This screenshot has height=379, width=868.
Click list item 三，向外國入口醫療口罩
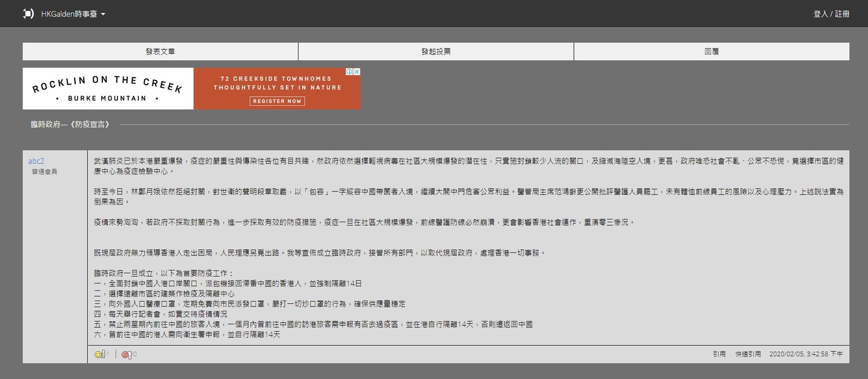tap(249, 304)
